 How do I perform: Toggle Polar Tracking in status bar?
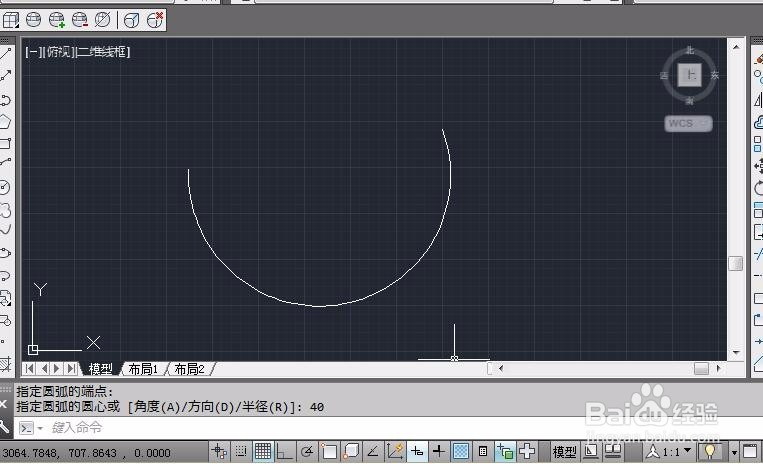coord(307,452)
